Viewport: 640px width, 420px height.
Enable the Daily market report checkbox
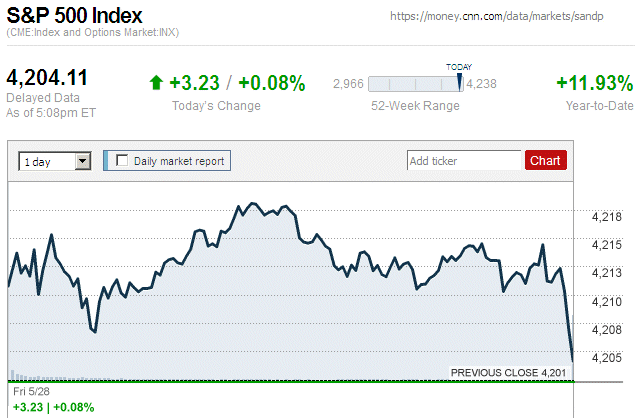(x=122, y=160)
